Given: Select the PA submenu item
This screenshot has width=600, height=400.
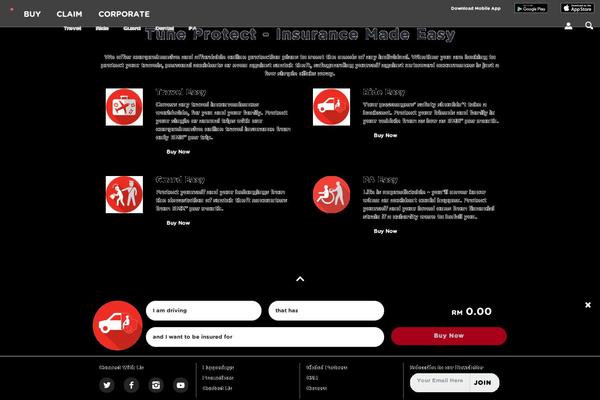Looking at the screenshot, I should pos(192,28).
